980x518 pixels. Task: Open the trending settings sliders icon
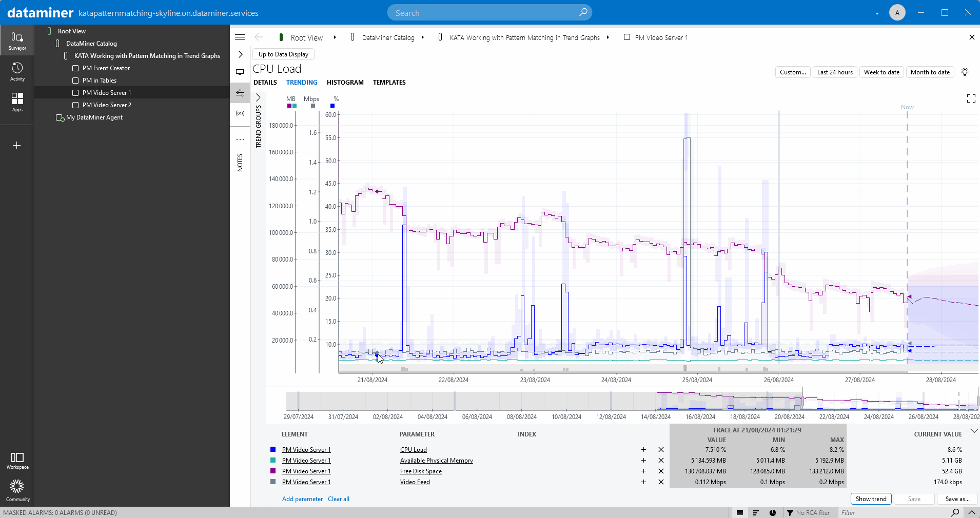[x=240, y=93]
